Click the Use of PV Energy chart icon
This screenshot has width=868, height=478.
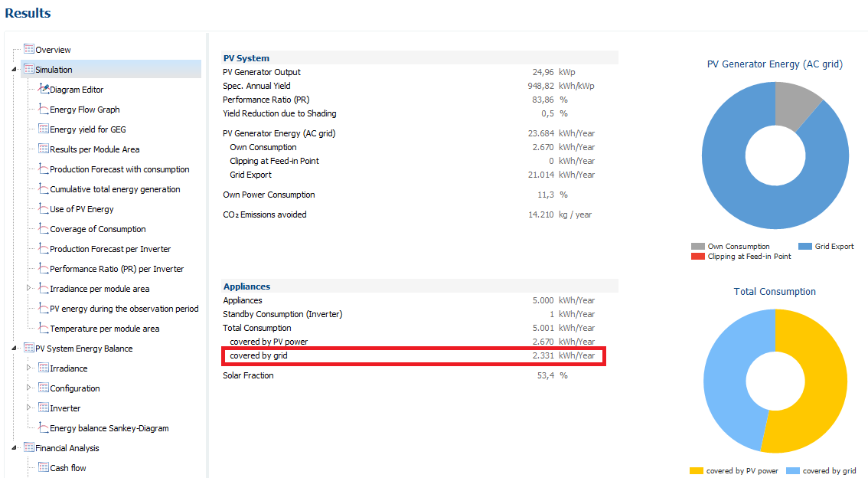coord(44,209)
